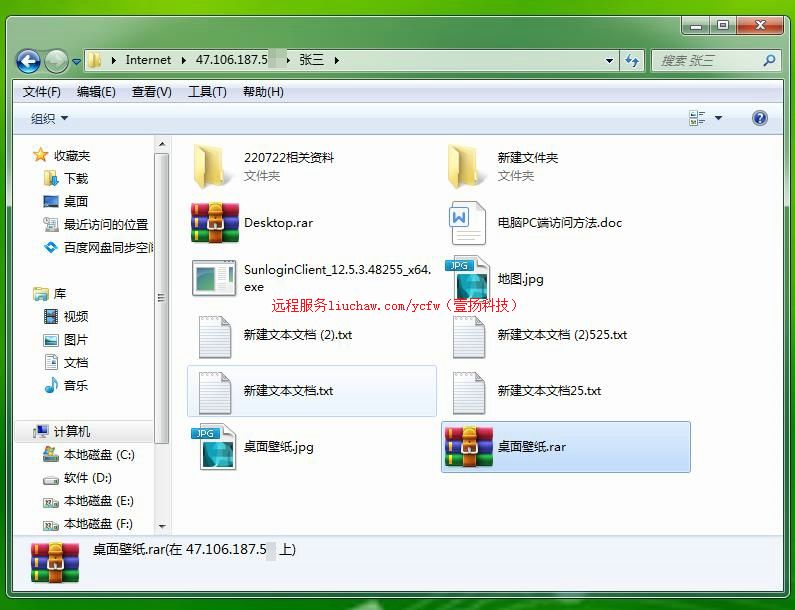Select 新建文本文档 (2)525.txt file icon
The image size is (795, 610).
pyautogui.click(x=468, y=336)
